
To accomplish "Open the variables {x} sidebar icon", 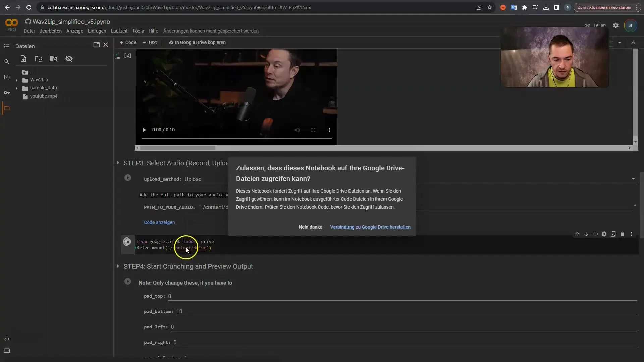I will coord(7,77).
